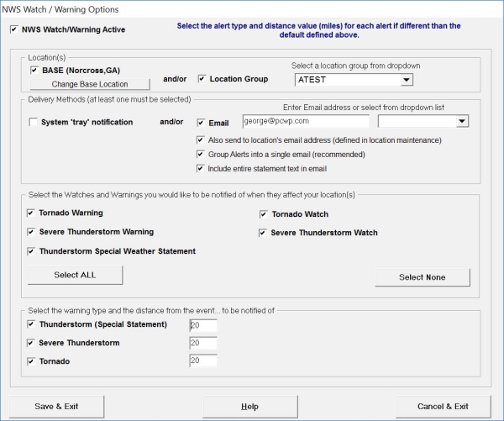Toggle Location Group checkbox
This screenshot has height=421, width=504.
(x=202, y=79)
